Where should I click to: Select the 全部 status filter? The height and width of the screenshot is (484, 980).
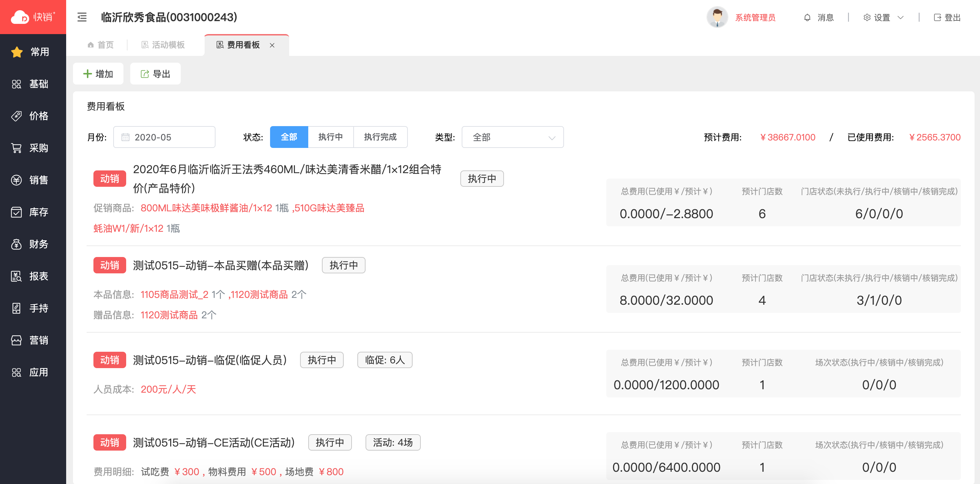pos(289,137)
